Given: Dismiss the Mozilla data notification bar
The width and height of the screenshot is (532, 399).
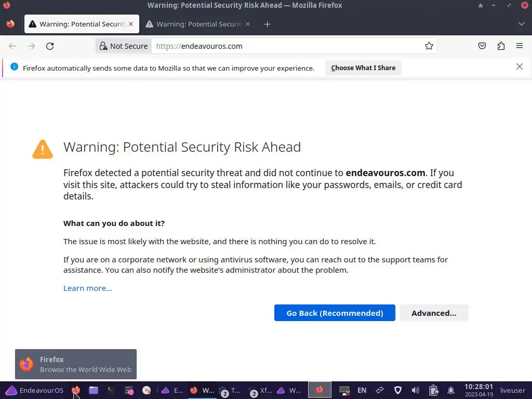Looking at the screenshot, I should (519, 67).
